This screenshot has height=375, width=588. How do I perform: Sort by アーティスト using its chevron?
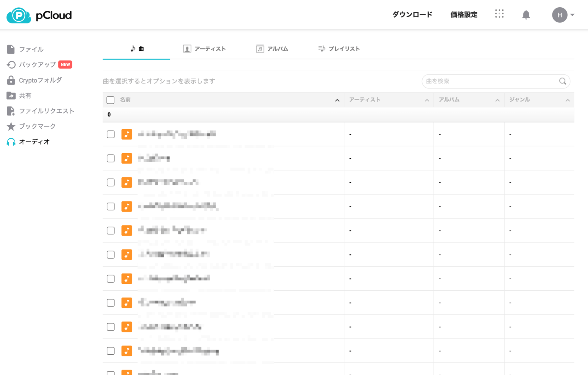click(427, 100)
